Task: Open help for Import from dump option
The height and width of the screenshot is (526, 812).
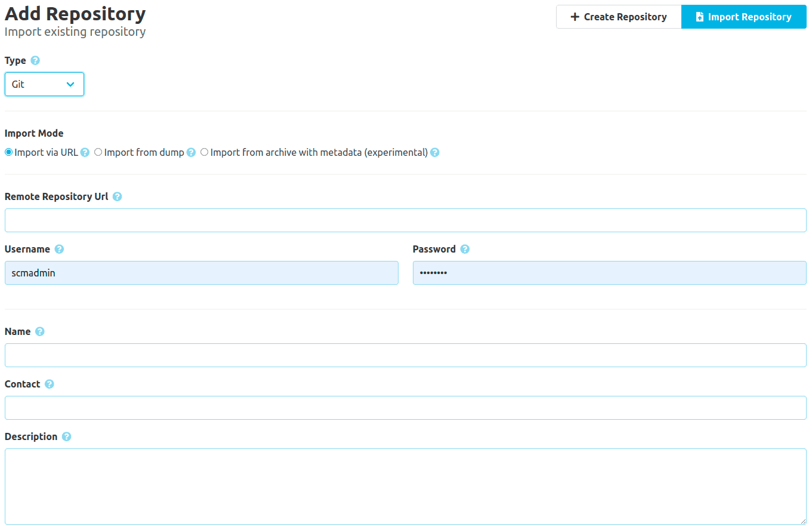Action: 191,152
